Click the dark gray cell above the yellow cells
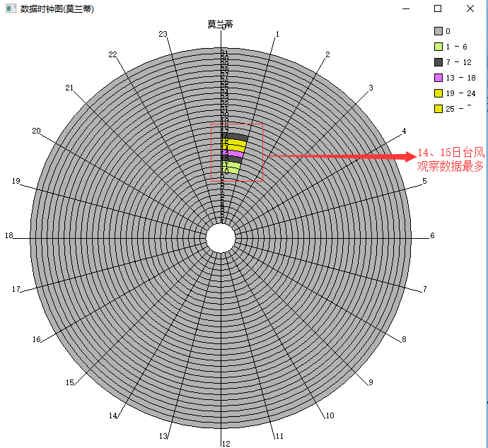The height and width of the screenshot is (448, 488). point(235,137)
